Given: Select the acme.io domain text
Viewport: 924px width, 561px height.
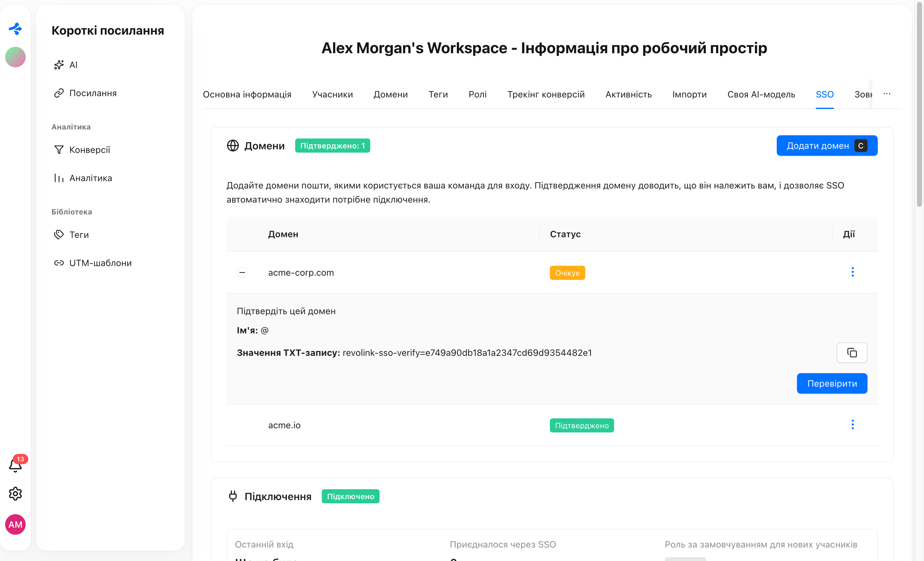Looking at the screenshot, I should (284, 425).
